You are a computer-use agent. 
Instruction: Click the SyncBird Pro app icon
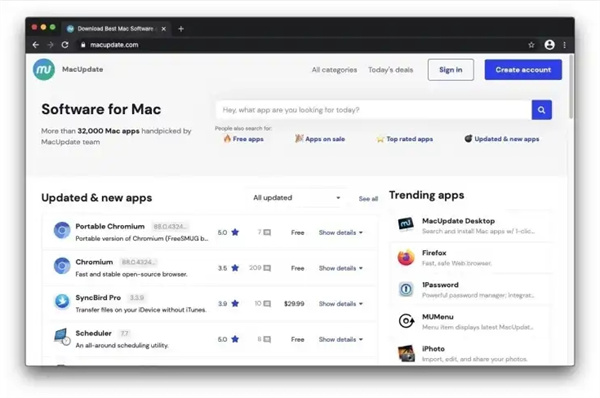(x=62, y=301)
